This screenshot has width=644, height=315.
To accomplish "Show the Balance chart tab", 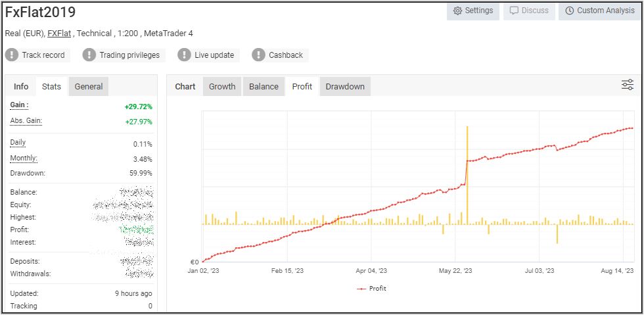I will click(x=264, y=86).
